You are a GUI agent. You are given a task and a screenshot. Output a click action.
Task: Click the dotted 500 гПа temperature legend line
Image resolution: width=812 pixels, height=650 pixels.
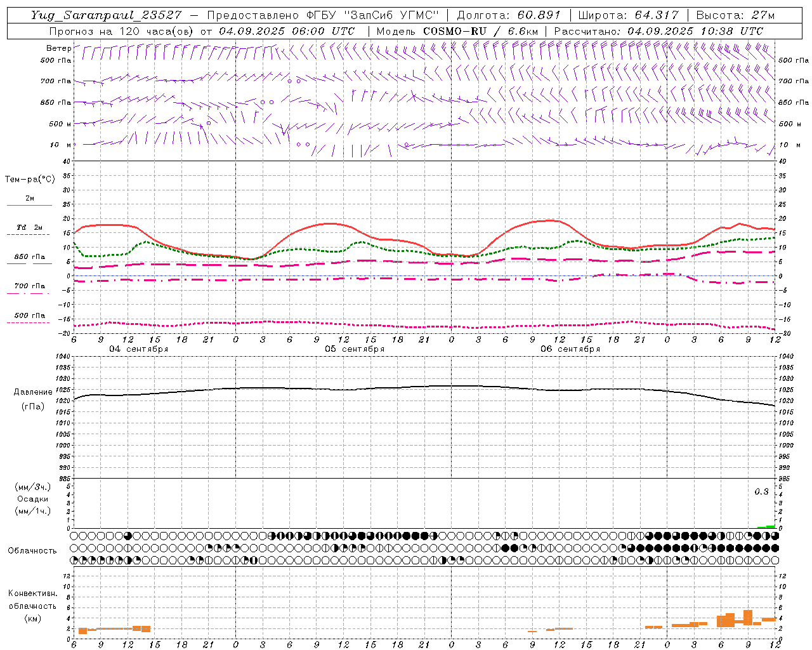[28, 322]
